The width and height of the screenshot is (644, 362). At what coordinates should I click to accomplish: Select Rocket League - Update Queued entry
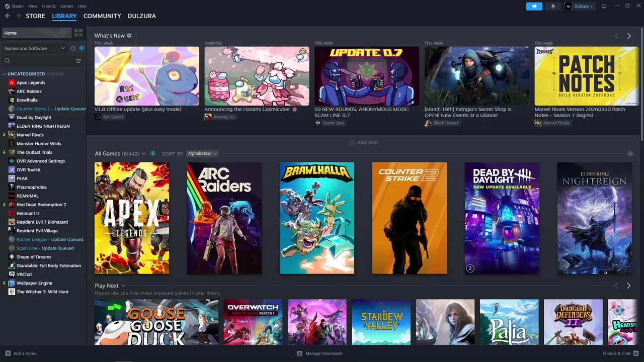coord(50,239)
